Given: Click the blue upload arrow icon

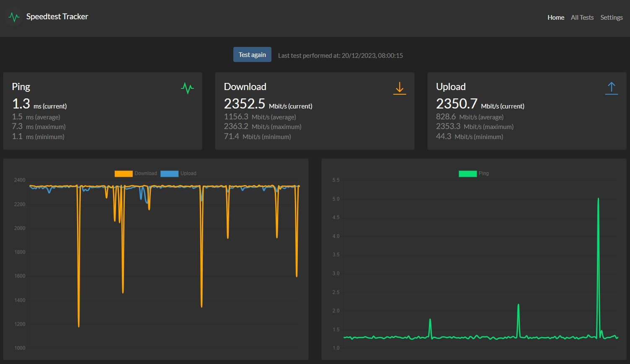Looking at the screenshot, I should (x=611, y=88).
